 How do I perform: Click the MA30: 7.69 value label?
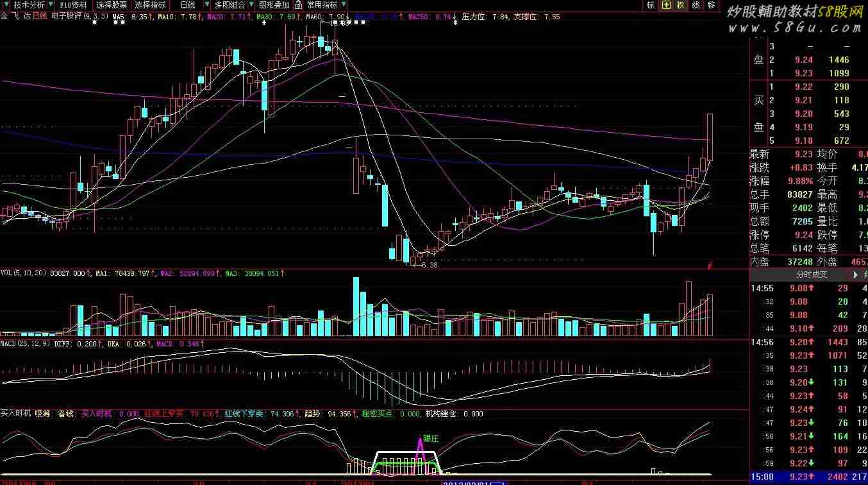tap(278, 16)
